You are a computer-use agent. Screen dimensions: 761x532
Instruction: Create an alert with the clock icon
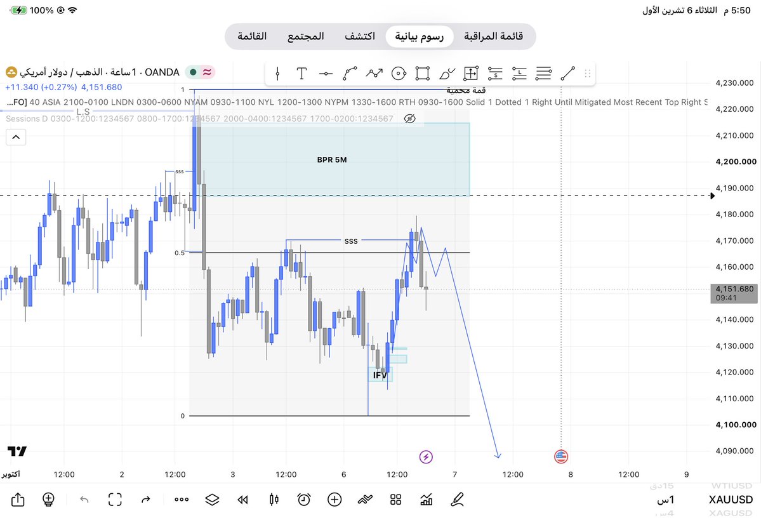(x=304, y=500)
